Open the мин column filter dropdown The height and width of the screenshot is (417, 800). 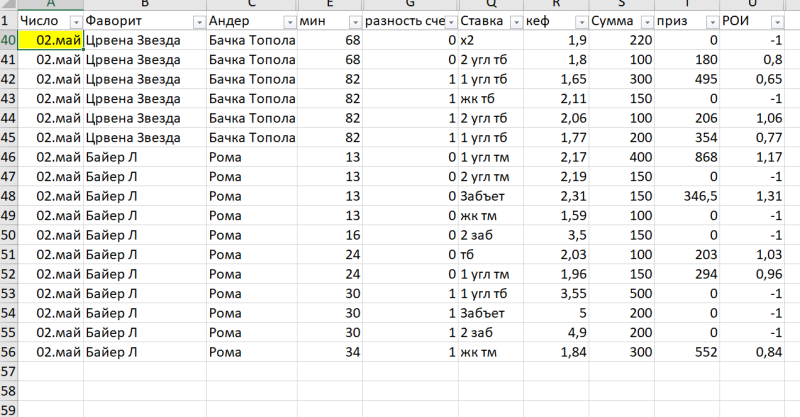click(354, 22)
